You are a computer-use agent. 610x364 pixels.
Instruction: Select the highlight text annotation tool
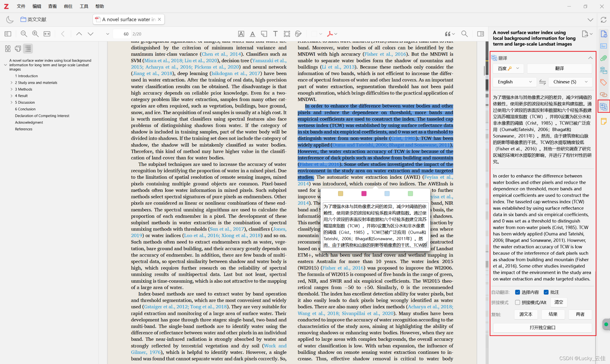[241, 34]
